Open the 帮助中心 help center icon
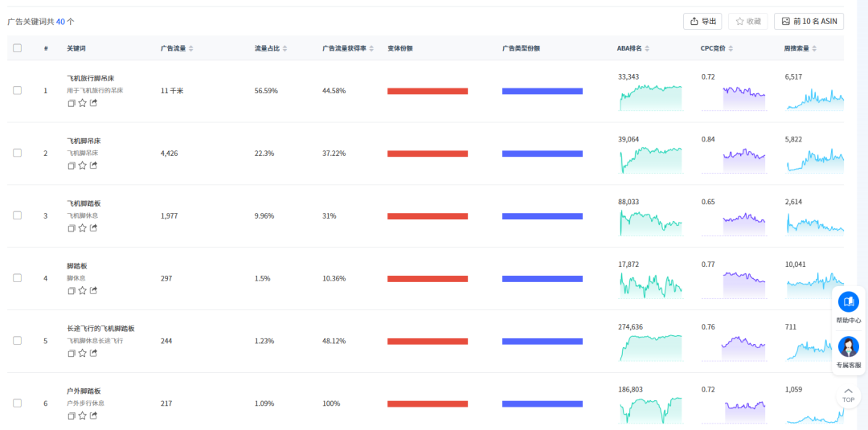The width and height of the screenshot is (868, 430). pos(848,302)
